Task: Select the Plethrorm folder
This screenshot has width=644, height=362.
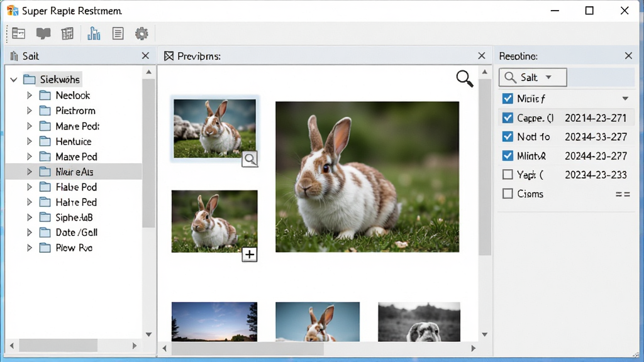Action: (75, 111)
